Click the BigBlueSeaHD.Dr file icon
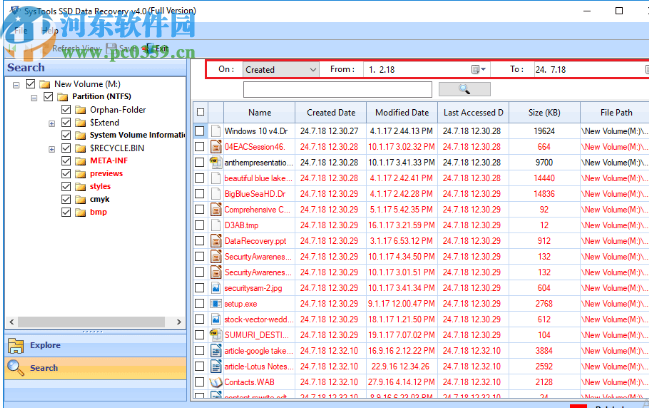Image resolution: width=649 pixels, height=408 pixels. pyautogui.click(x=216, y=194)
